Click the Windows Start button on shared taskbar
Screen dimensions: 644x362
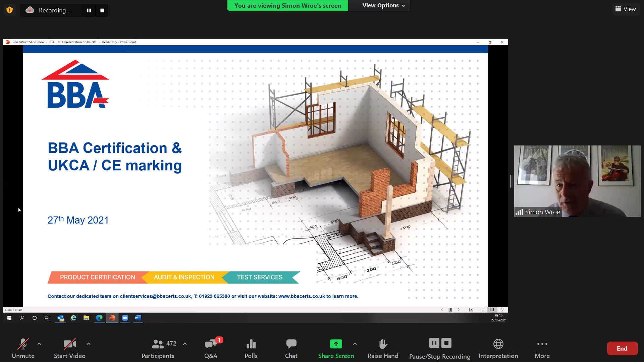(9, 318)
